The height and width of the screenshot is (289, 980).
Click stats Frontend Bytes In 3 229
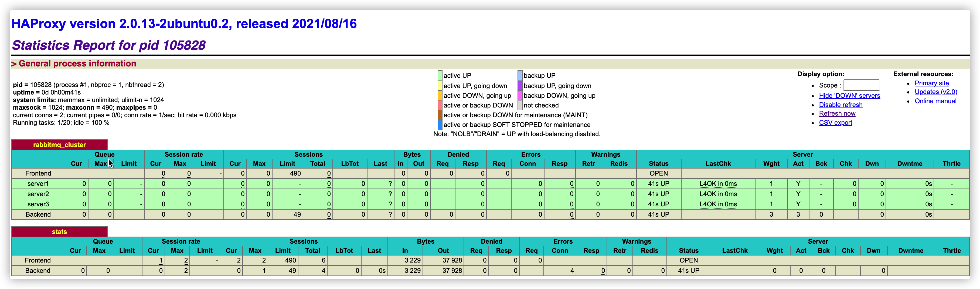coord(412,260)
